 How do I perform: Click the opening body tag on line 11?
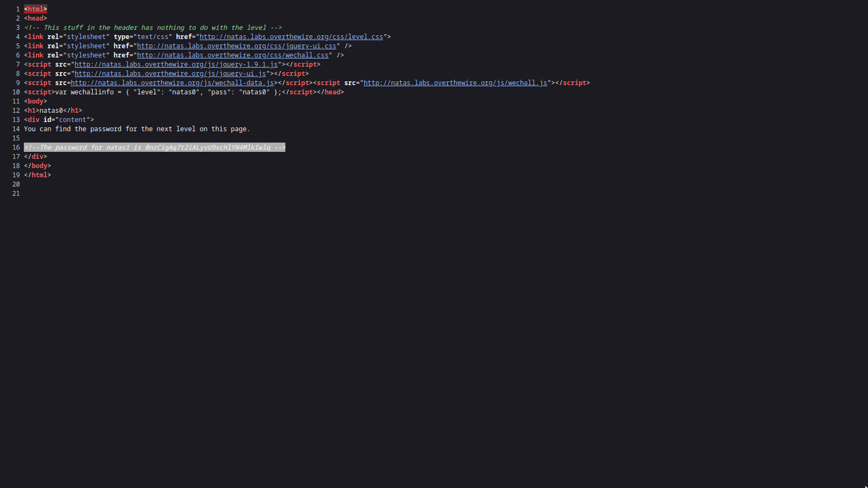[x=35, y=101]
